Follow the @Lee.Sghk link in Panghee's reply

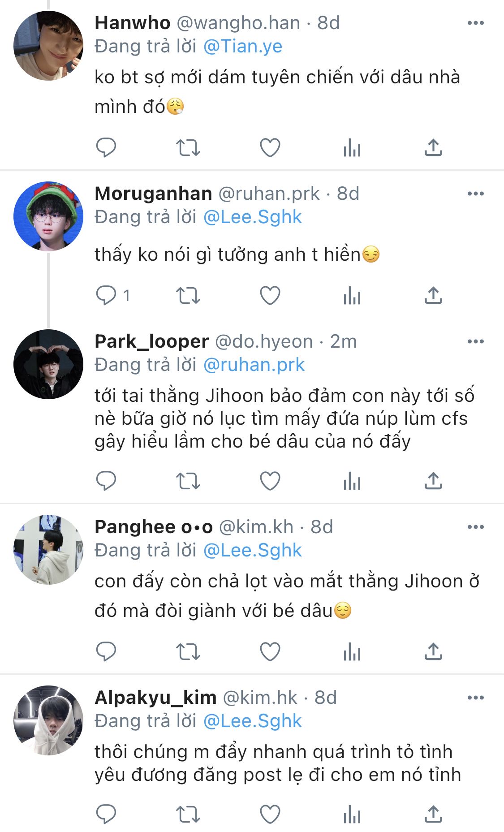[253, 551]
